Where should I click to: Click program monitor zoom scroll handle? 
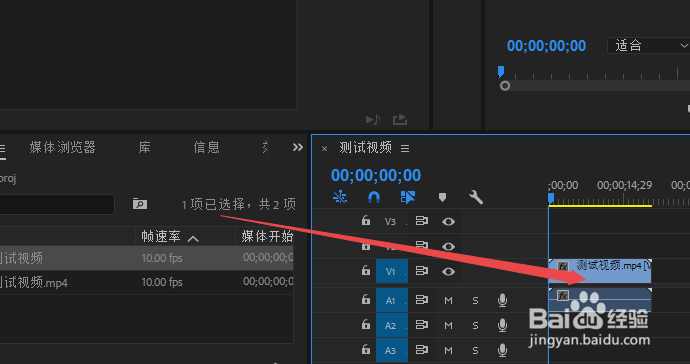[505, 86]
